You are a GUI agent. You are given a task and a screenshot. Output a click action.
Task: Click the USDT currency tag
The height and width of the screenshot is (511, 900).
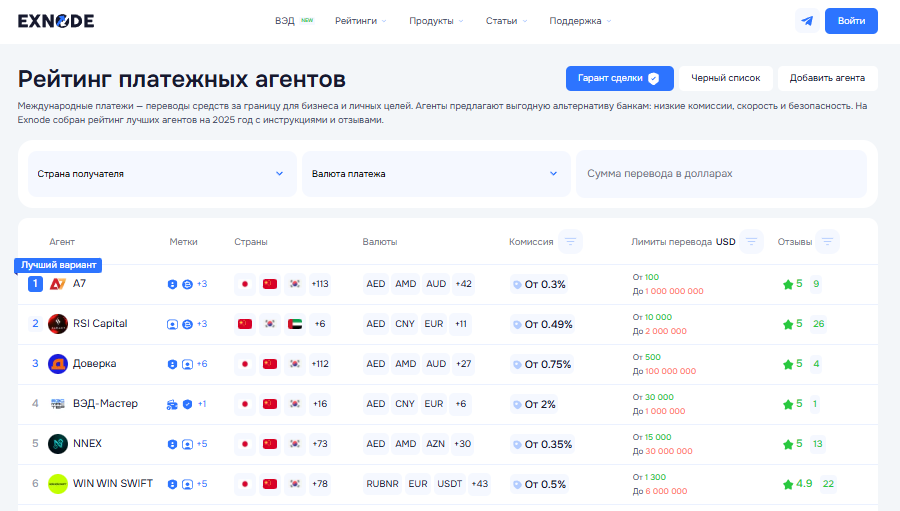[449, 484]
